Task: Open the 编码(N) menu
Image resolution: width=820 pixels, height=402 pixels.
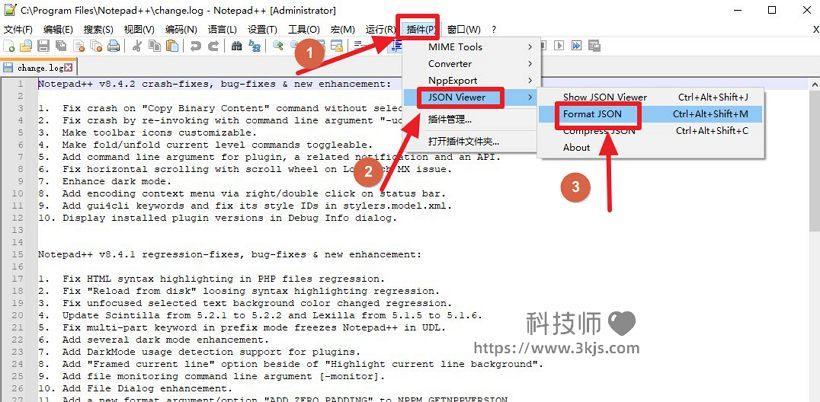Action: pyautogui.click(x=181, y=29)
